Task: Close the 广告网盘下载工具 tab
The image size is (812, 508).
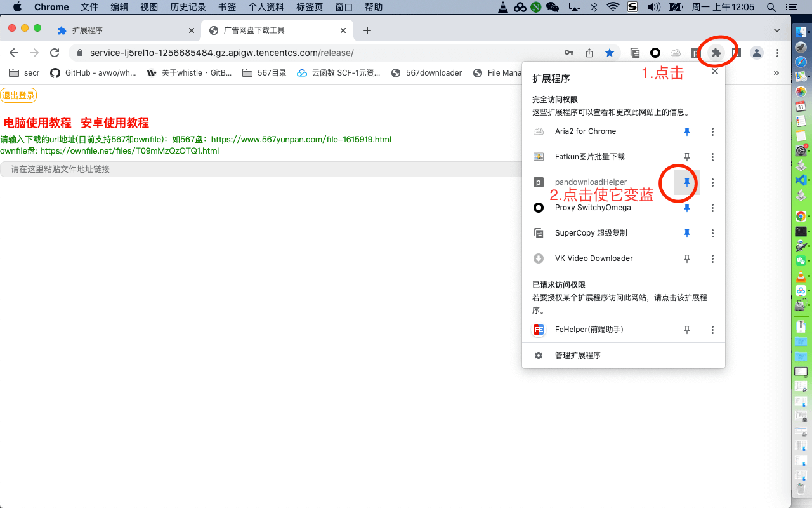Action: [x=343, y=30]
